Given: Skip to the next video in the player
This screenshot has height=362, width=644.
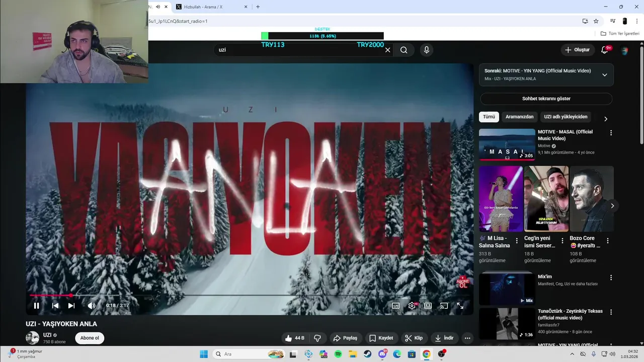Looking at the screenshot, I should pyautogui.click(x=71, y=306).
